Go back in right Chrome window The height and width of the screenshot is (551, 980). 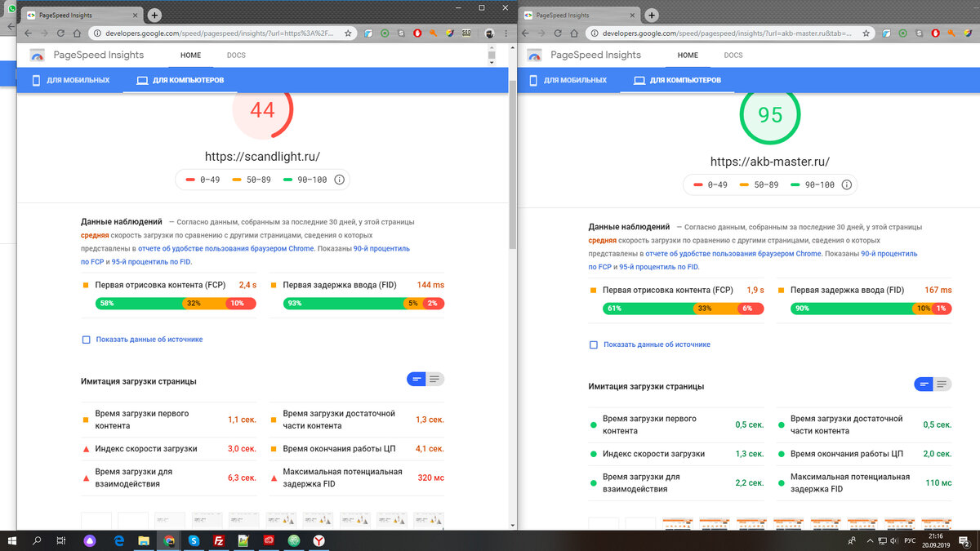[523, 33]
